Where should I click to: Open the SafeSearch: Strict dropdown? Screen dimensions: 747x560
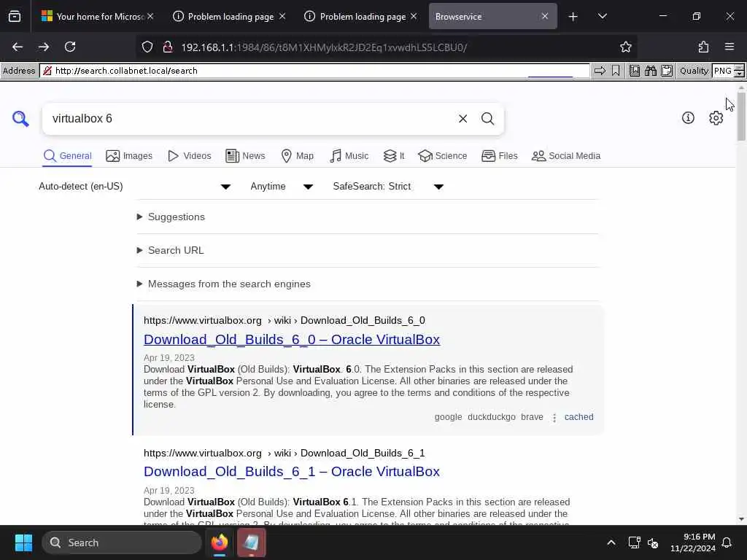coord(388,186)
